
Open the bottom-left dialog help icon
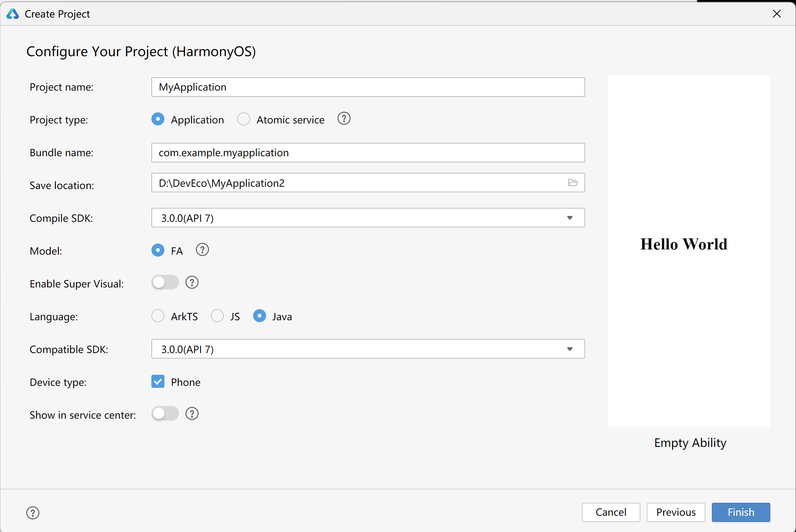[x=33, y=513]
